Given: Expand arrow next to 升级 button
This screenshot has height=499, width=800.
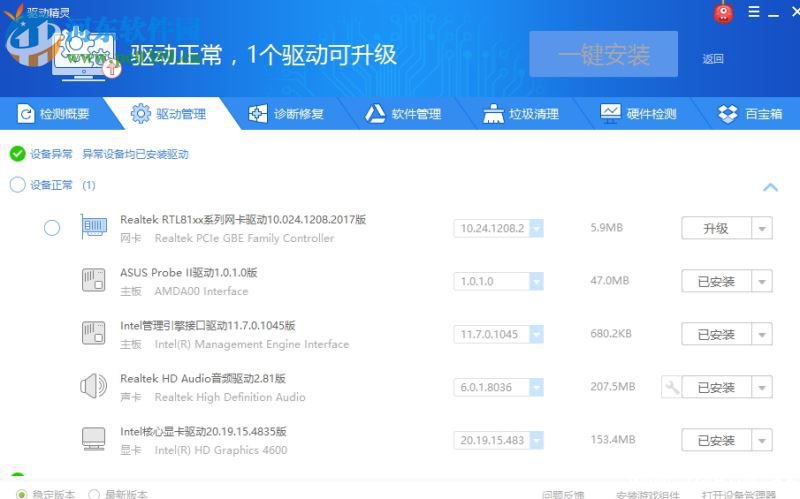Looking at the screenshot, I should click(x=762, y=228).
